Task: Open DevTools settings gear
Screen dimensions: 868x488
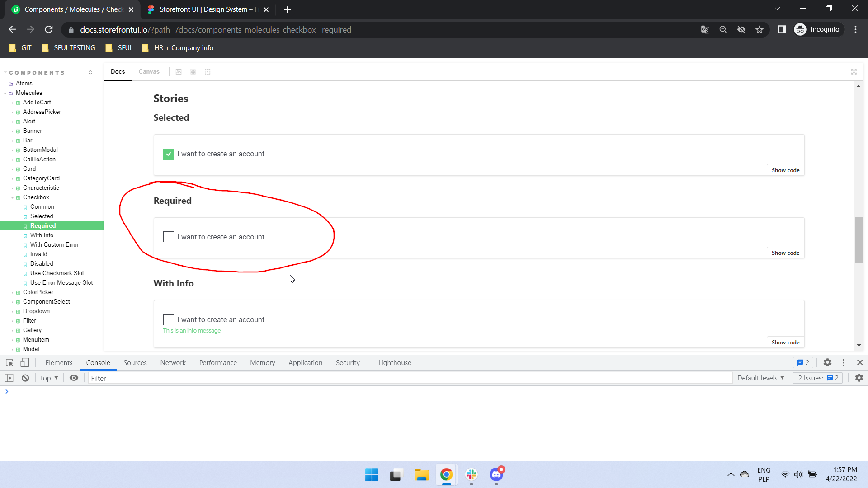Action: (828, 362)
